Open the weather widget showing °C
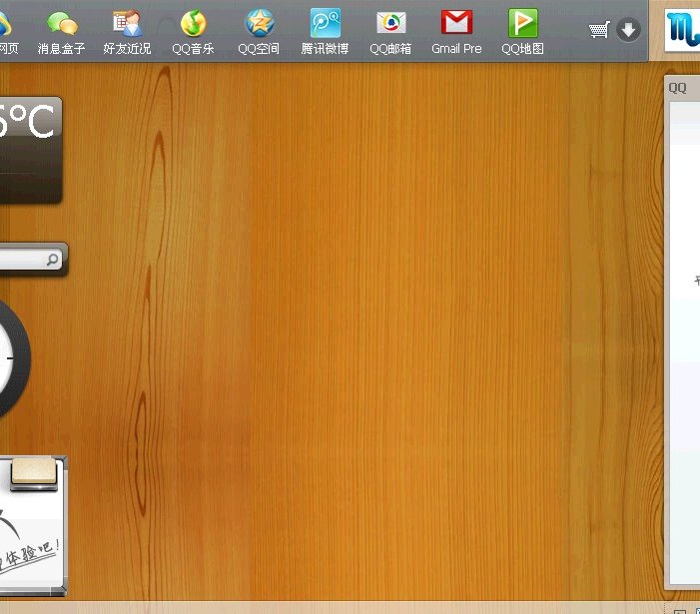Image resolution: width=700 pixels, height=614 pixels. 31,151
